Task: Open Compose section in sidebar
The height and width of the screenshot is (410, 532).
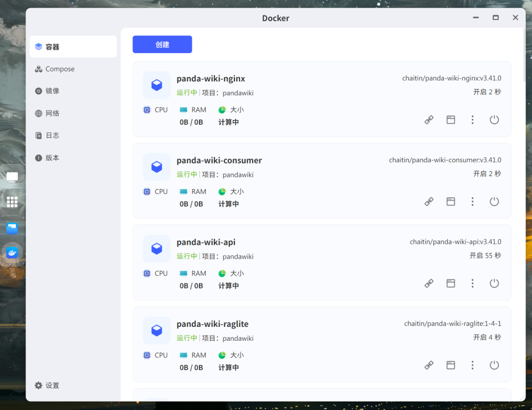Action: point(73,69)
